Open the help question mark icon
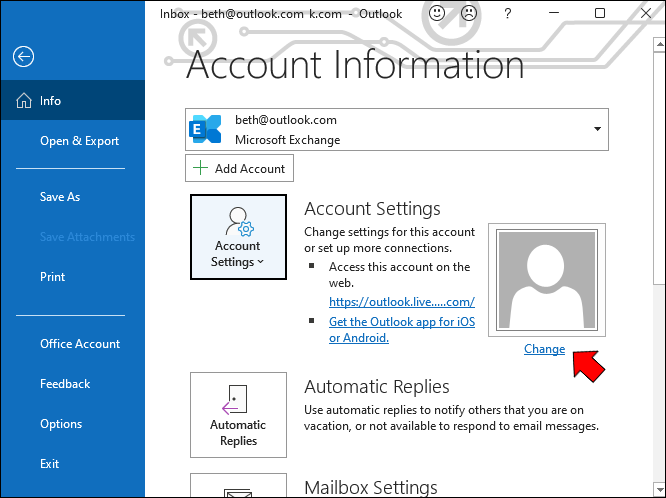This screenshot has height=498, width=666. pos(508,14)
